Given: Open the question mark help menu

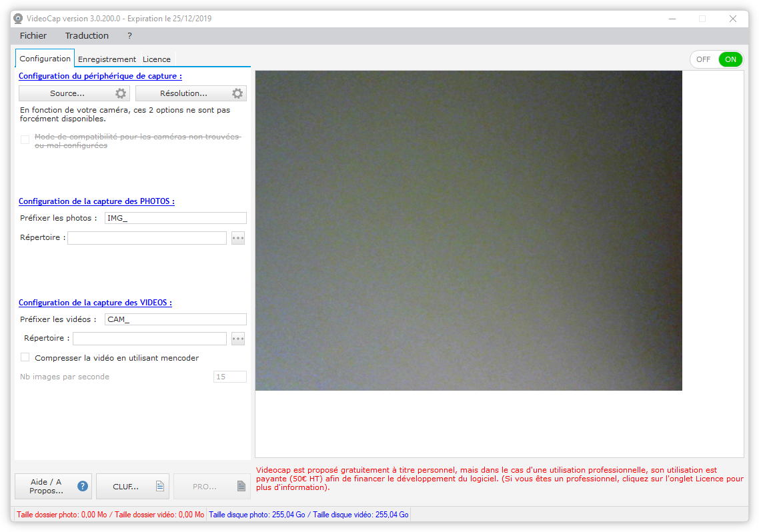Looking at the screenshot, I should [129, 36].
